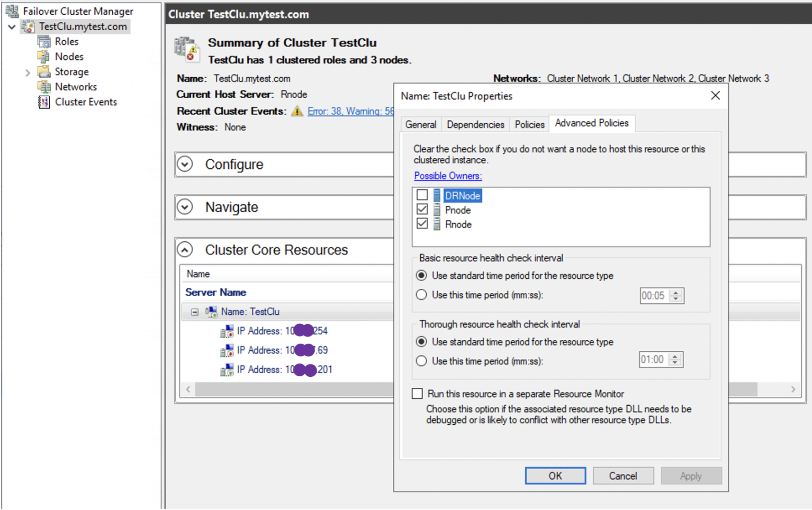Open Networks in the Failover Cluster tree
This screenshot has width=812, height=510.
pyautogui.click(x=45, y=87)
